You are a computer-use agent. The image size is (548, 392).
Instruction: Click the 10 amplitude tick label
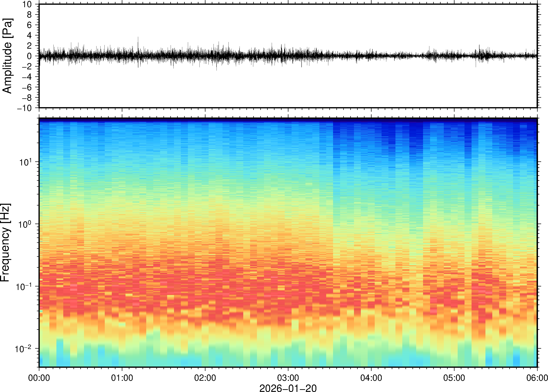(x=27, y=4)
